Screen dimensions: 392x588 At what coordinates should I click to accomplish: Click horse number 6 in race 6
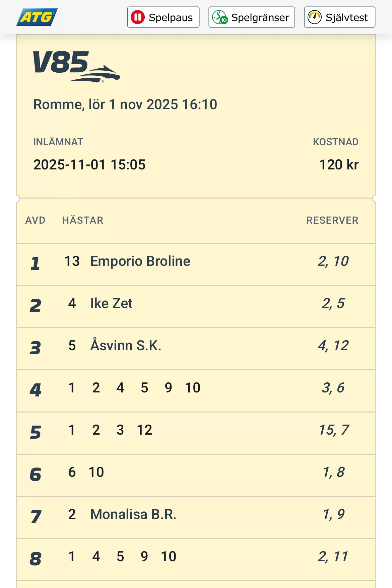pos(72,472)
